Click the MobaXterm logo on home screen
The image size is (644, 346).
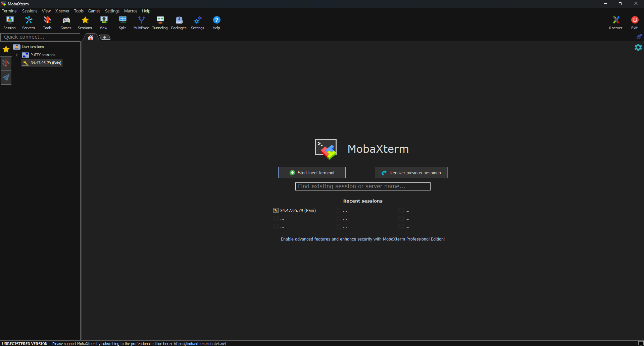[x=326, y=149]
